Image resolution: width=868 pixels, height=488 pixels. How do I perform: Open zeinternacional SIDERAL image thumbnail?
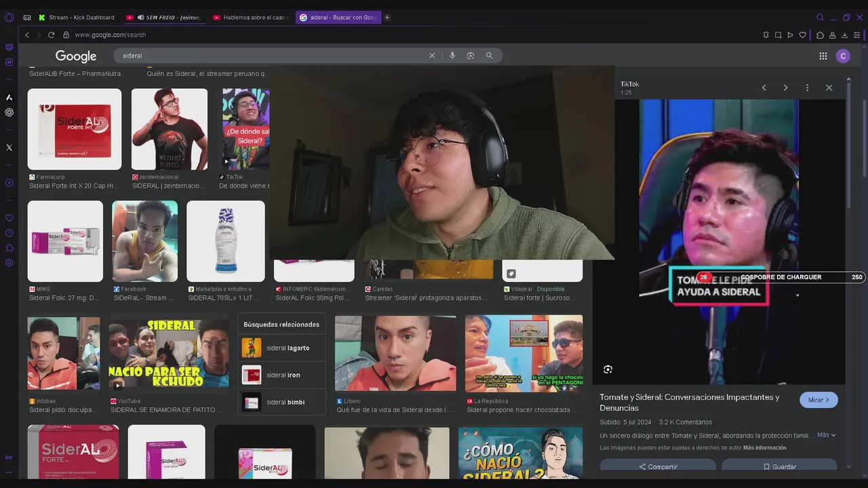(x=170, y=129)
